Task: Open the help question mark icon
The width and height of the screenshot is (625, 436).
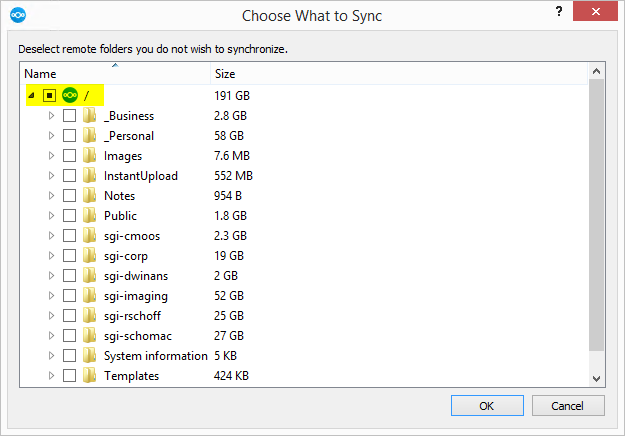Action: (x=559, y=12)
